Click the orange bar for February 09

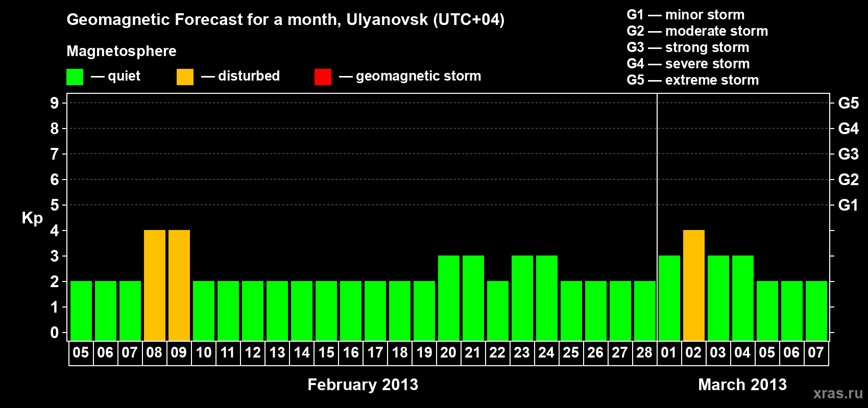179,285
